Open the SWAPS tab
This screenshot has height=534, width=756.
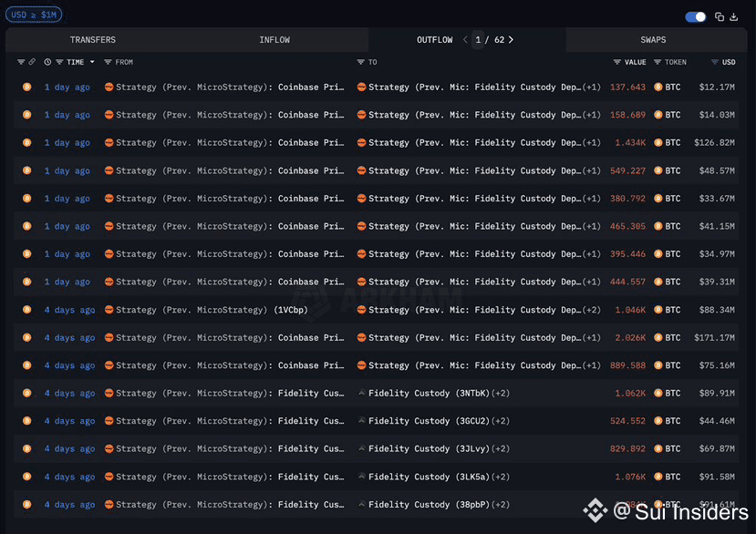click(653, 39)
